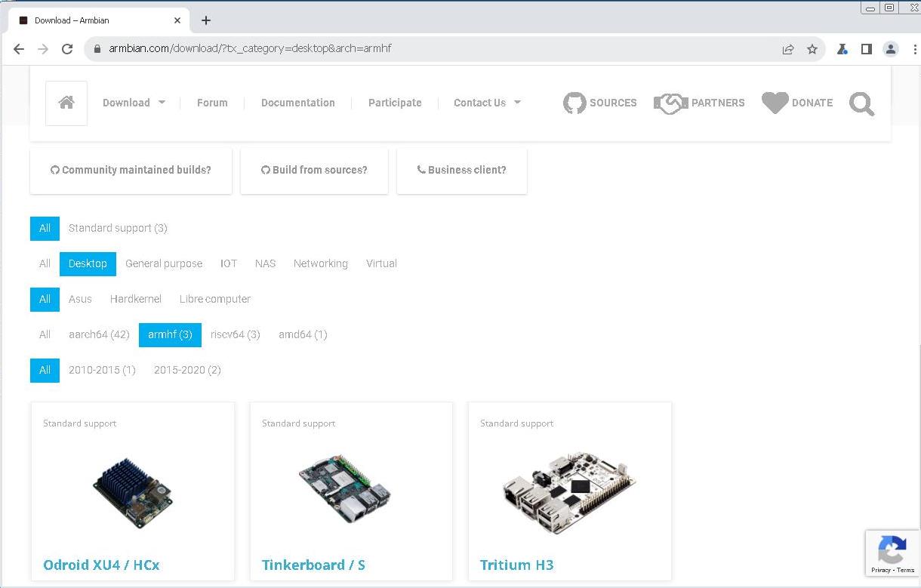Select the 2015-2020 (2) year filter
This screenshot has width=921, height=588.
click(x=187, y=370)
